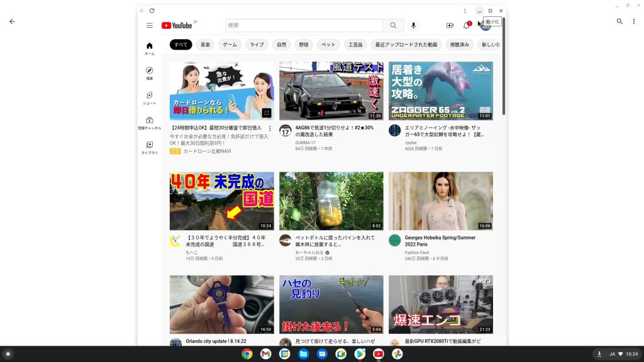Select the 音楽 filter chip

pos(205,45)
